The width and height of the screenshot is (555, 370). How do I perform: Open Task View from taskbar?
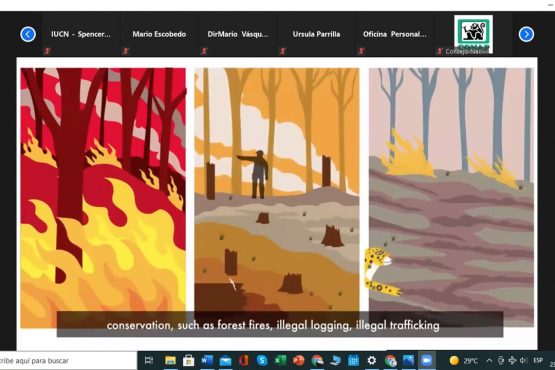click(149, 361)
